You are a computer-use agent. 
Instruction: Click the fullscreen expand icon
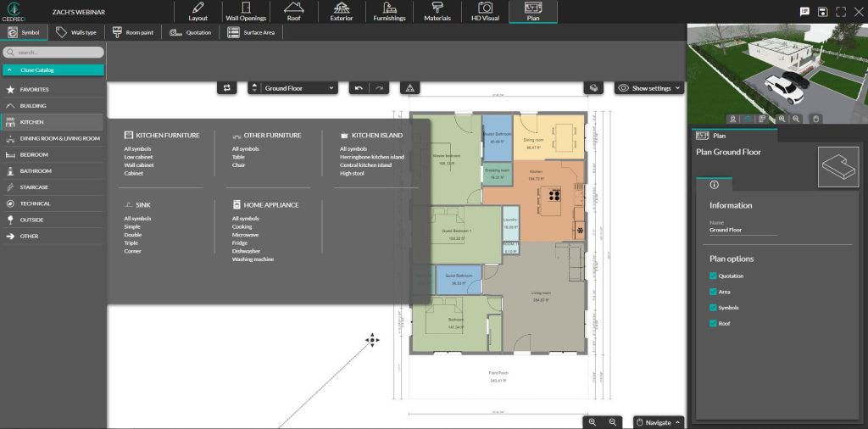tap(841, 12)
